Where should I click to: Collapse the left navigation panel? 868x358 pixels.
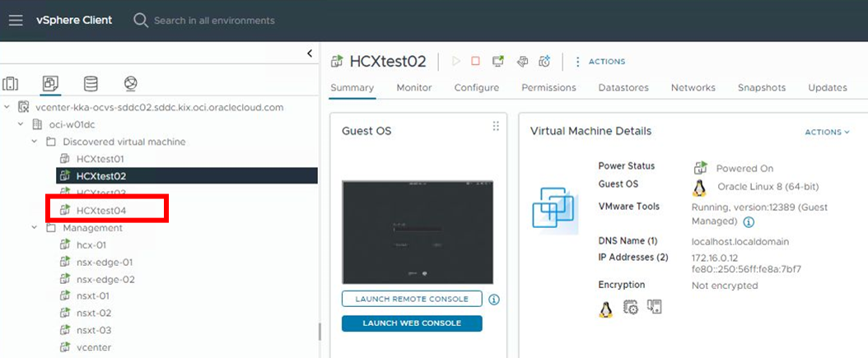pyautogui.click(x=310, y=53)
